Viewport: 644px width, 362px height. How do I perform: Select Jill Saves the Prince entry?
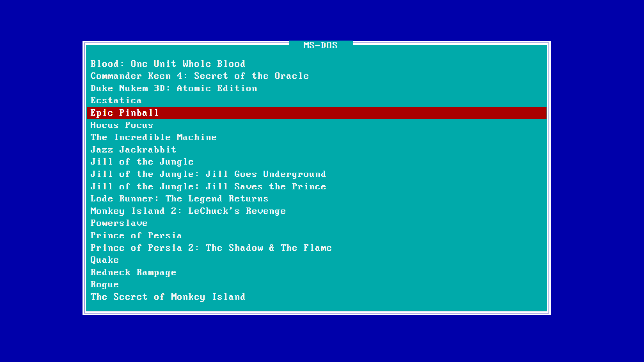[x=208, y=186]
